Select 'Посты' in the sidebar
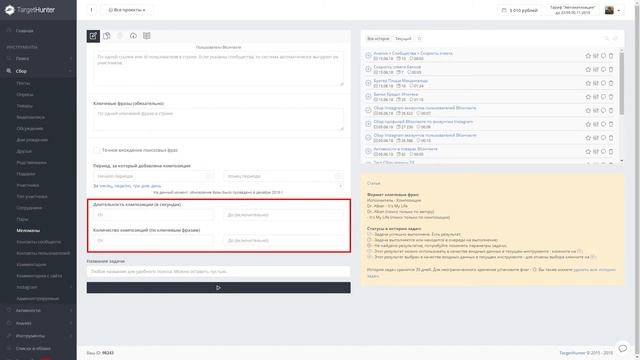The width and height of the screenshot is (640, 360). coord(23,83)
